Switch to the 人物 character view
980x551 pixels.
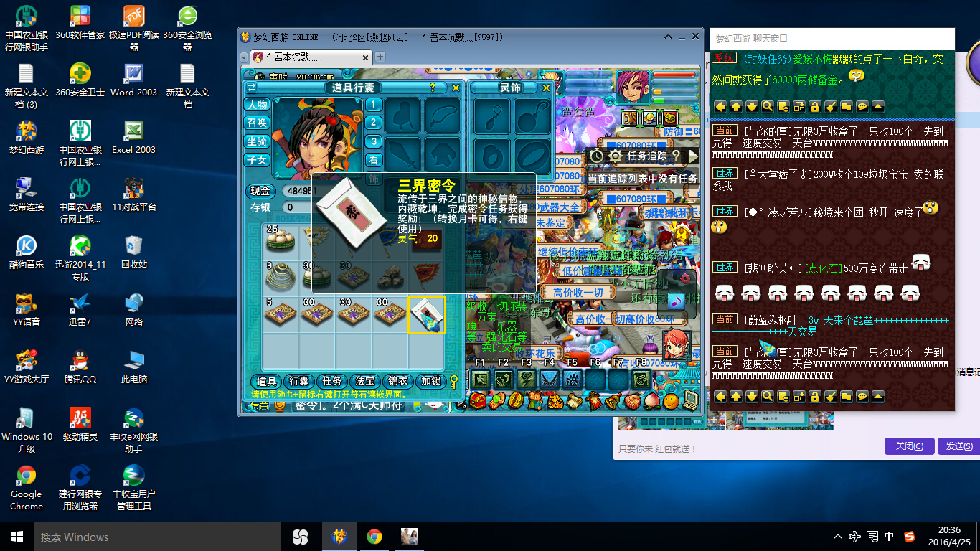click(257, 105)
